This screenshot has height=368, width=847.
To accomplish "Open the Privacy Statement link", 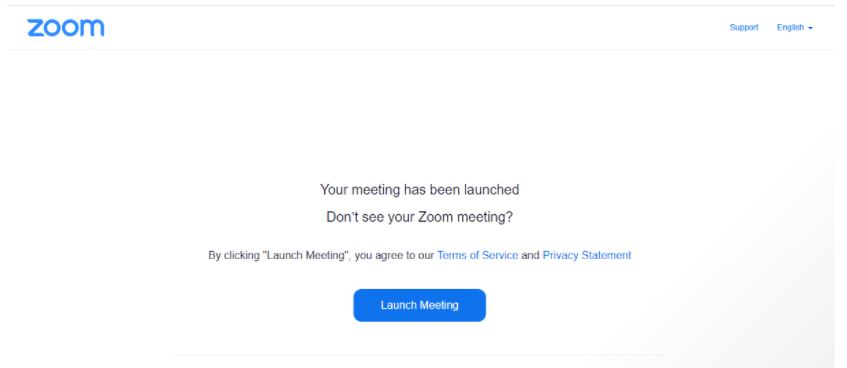I will 587,255.
